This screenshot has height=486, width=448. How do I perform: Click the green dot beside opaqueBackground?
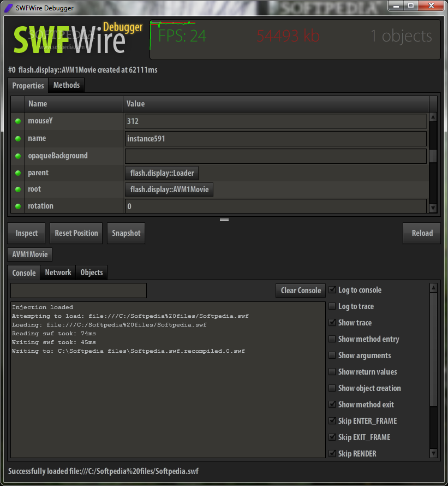(x=18, y=156)
